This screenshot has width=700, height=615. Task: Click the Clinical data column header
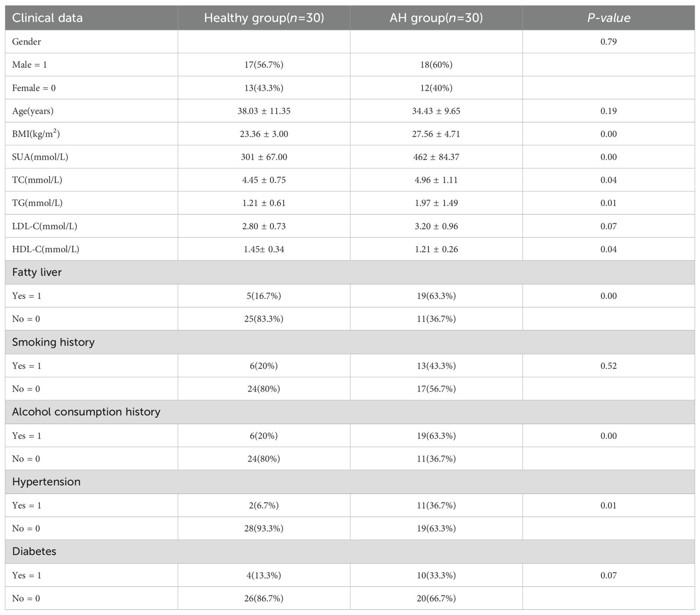coord(47,18)
